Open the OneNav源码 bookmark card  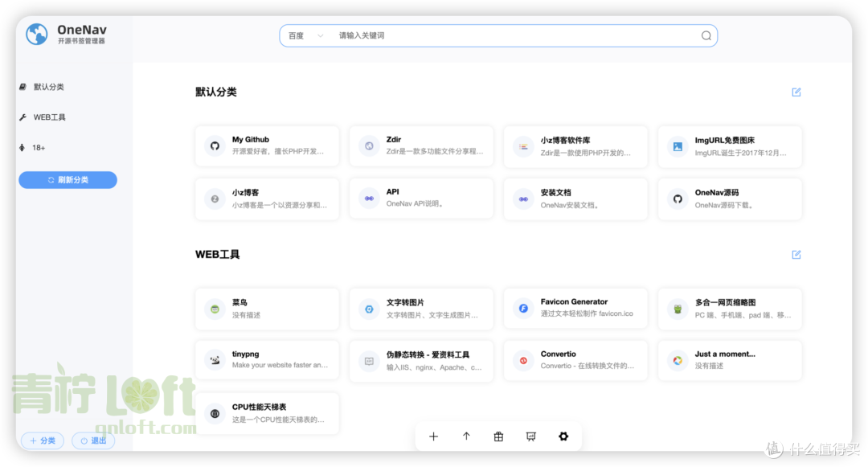pyautogui.click(x=730, y=199)
